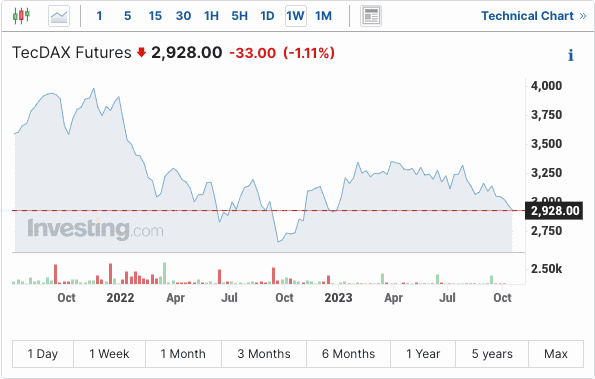Click the 2,750 axis label
The height and width of the screenshot is (379, 595).
[546, 231]
